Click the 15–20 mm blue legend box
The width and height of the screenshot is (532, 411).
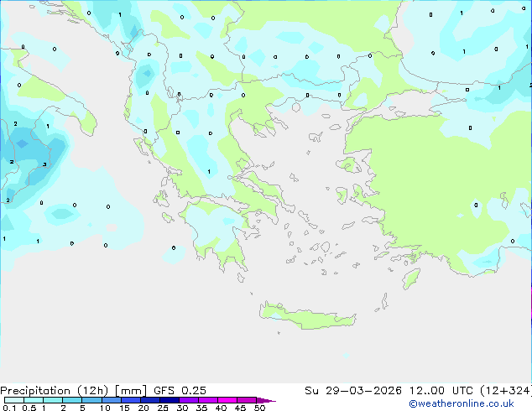tap(130, 400)
